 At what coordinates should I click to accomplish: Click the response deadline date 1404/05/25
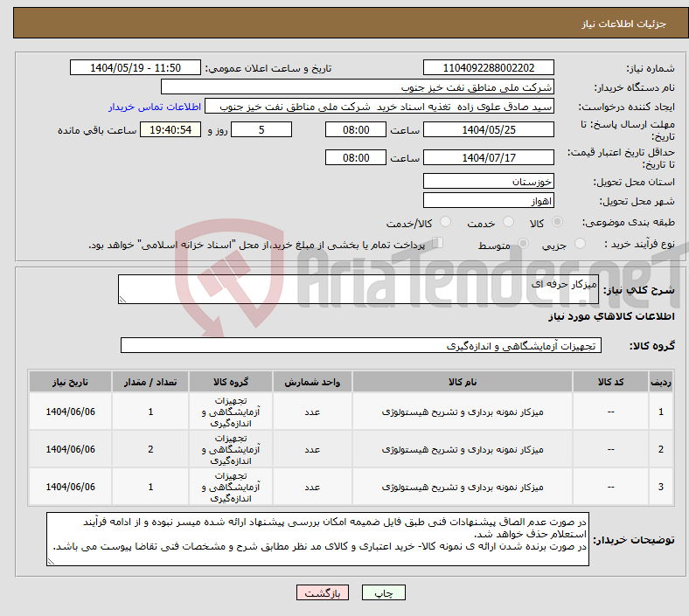tap(488, 129)
